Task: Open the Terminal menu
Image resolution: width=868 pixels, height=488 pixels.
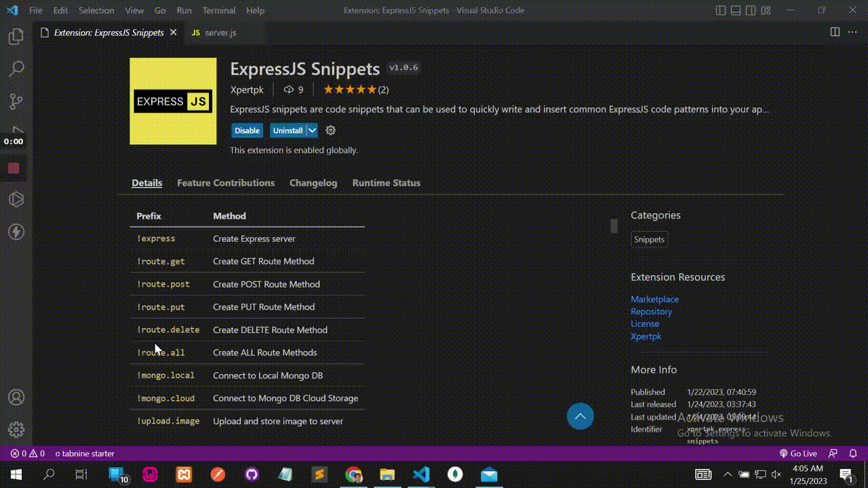Action: pos(219,11)
